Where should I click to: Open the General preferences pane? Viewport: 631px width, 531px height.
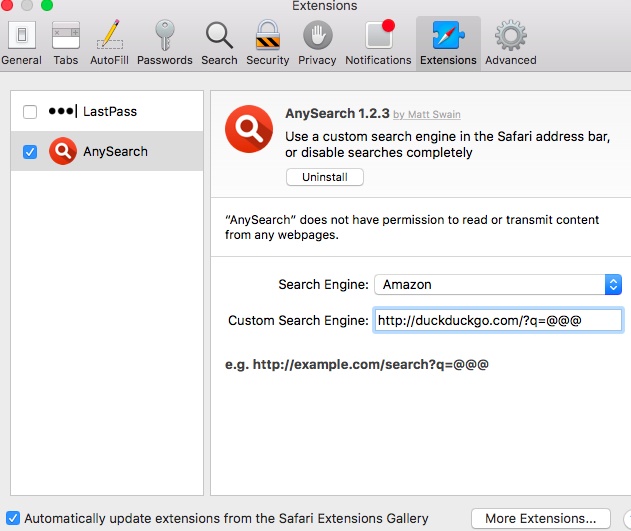(22, 43)
